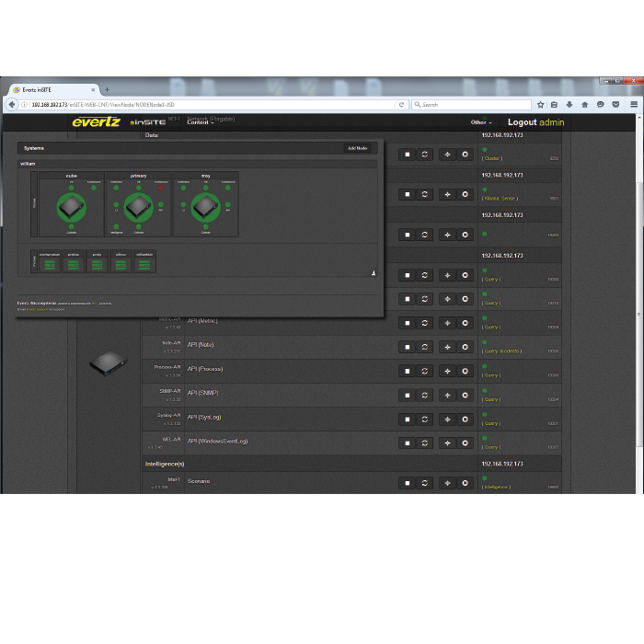Click Logout admin
This screenshot has width=644, height=644.
point(536,122)
